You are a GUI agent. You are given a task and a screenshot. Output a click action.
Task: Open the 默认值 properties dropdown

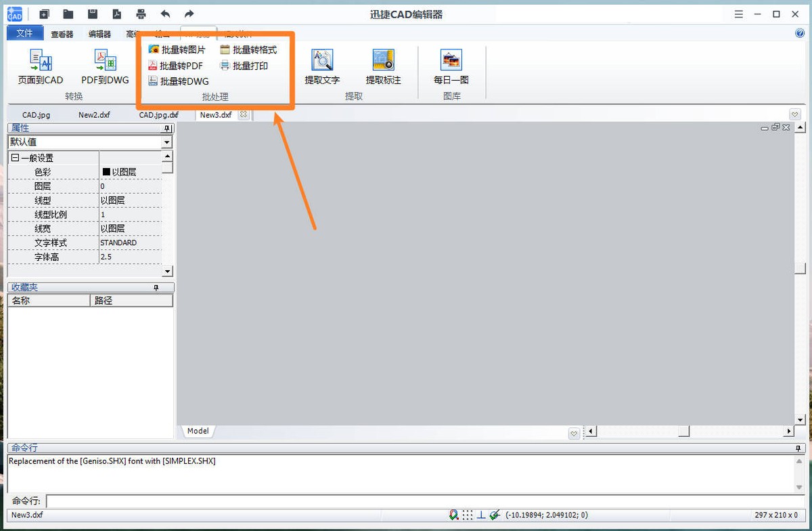click(166, 142)
